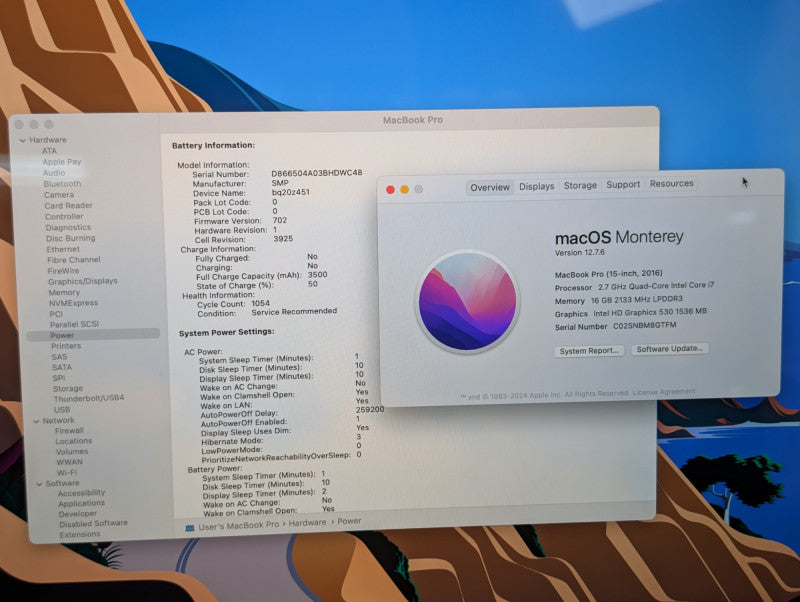Click the computer icon in path bar
Screen dimensions: 800x602
coord(190,528)
